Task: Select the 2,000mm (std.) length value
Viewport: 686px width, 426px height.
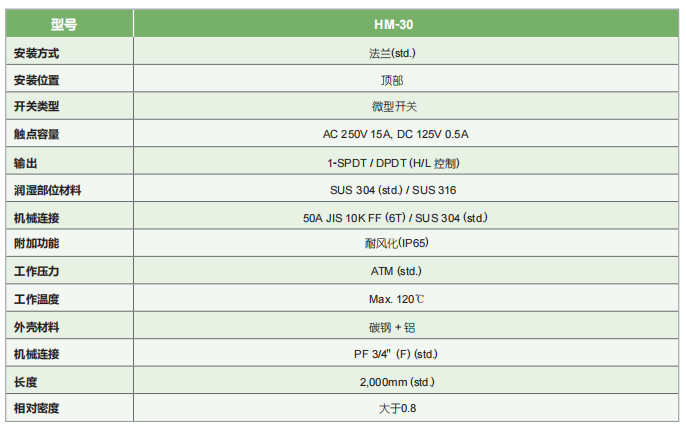Action: click(397, 382)
